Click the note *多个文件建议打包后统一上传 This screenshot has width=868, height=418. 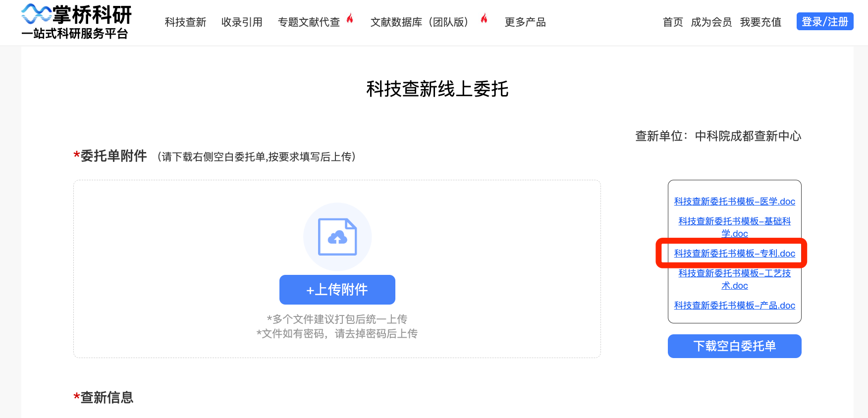point(337,319)
